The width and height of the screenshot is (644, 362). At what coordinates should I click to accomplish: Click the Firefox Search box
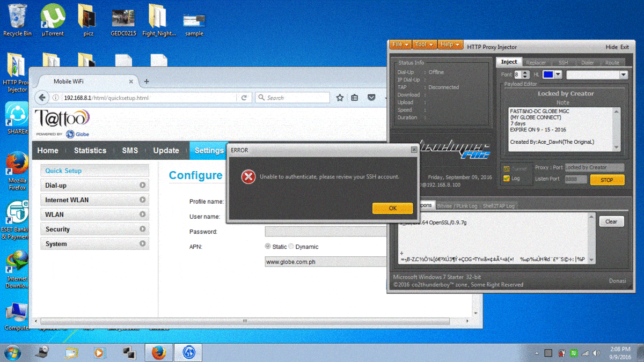tap(292, 98)
